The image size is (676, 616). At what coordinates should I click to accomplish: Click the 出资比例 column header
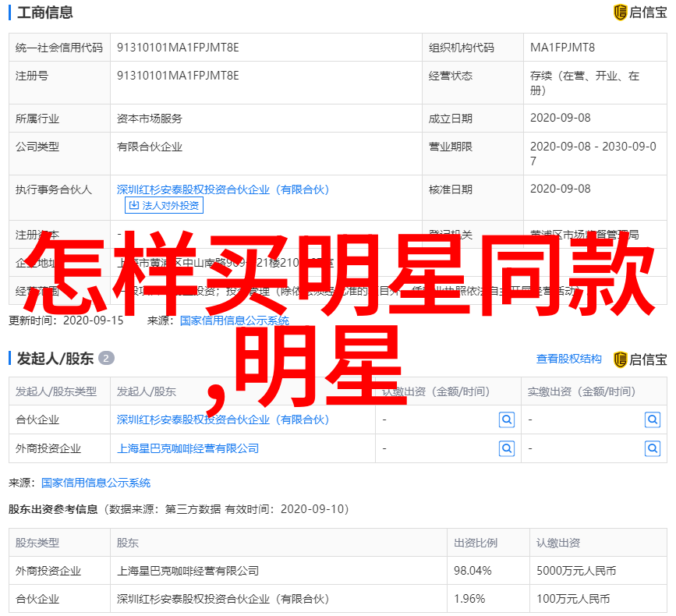point(476,542)
